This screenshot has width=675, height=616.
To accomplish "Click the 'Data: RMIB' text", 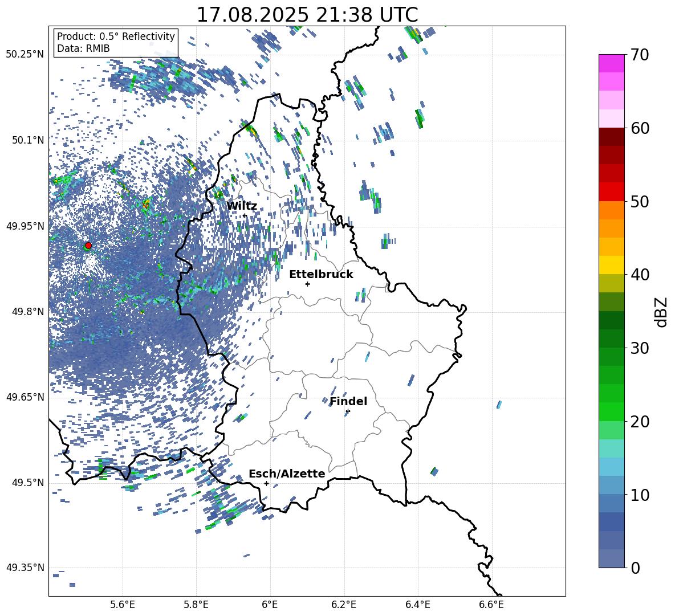I will click(x=83, y=48).
